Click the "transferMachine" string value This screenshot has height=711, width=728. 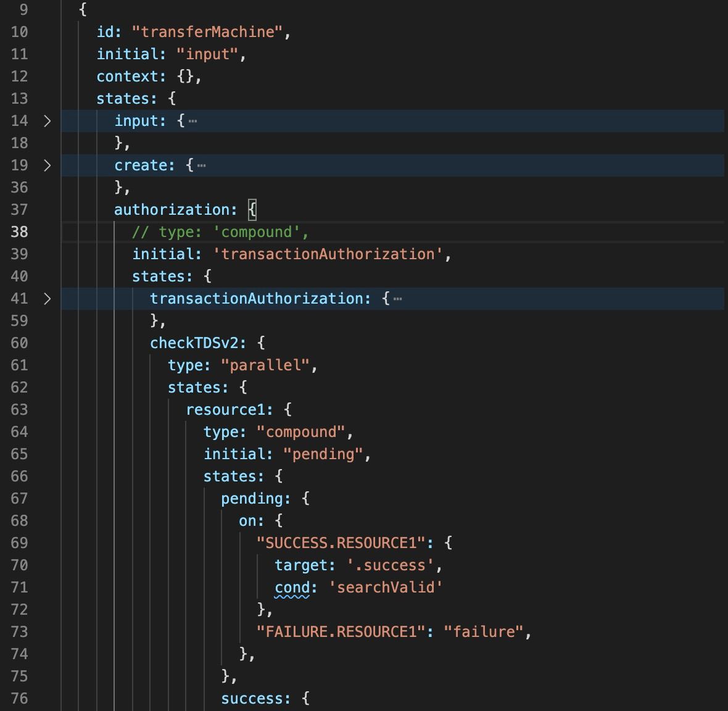207,32
